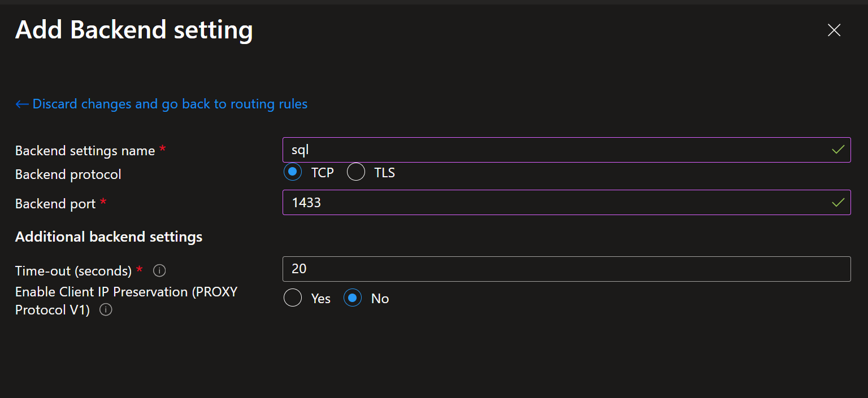Open the Time-out seconds info tooltip
Screen dimensions: 868x398
tap(159, 271)
